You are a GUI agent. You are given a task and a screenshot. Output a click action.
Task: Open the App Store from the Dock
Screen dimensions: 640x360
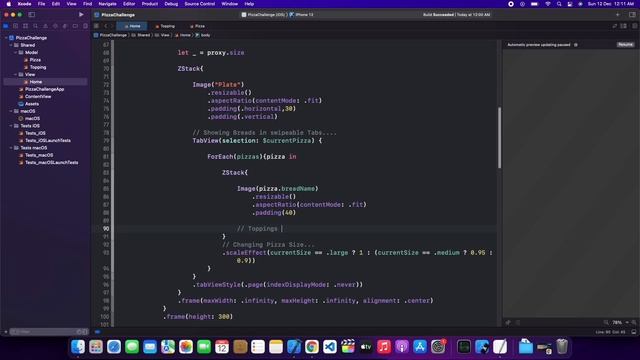coord(420,347)
